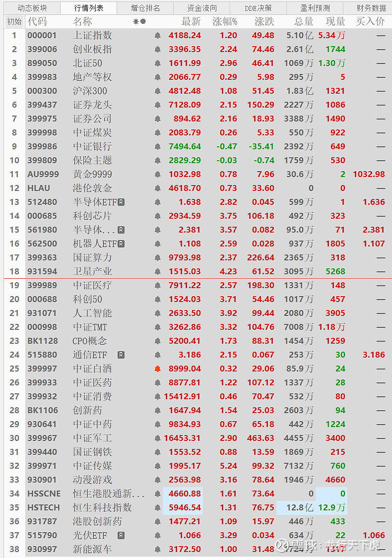392x558 pixels.
Task: Click the orange alert bell for 中证白酒
Action: tap(158, 369)
